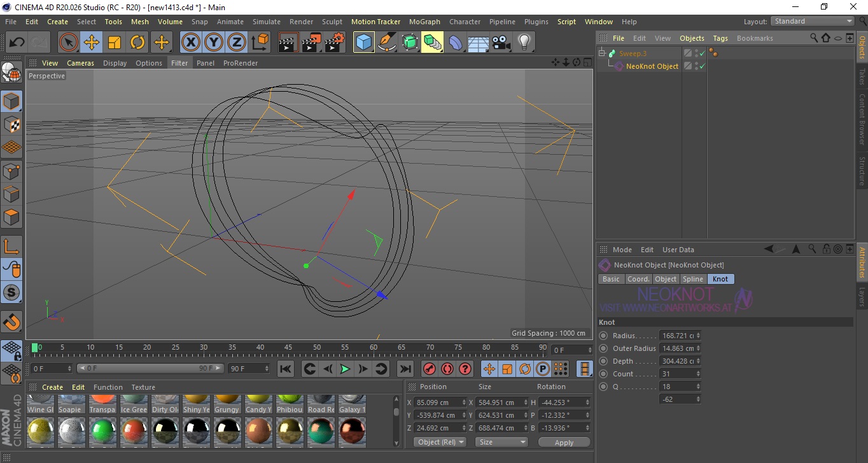Toggle animation dot next to Radius
Image resolution: width=868 pixels, height=463 pixels.
click(603, 336)
